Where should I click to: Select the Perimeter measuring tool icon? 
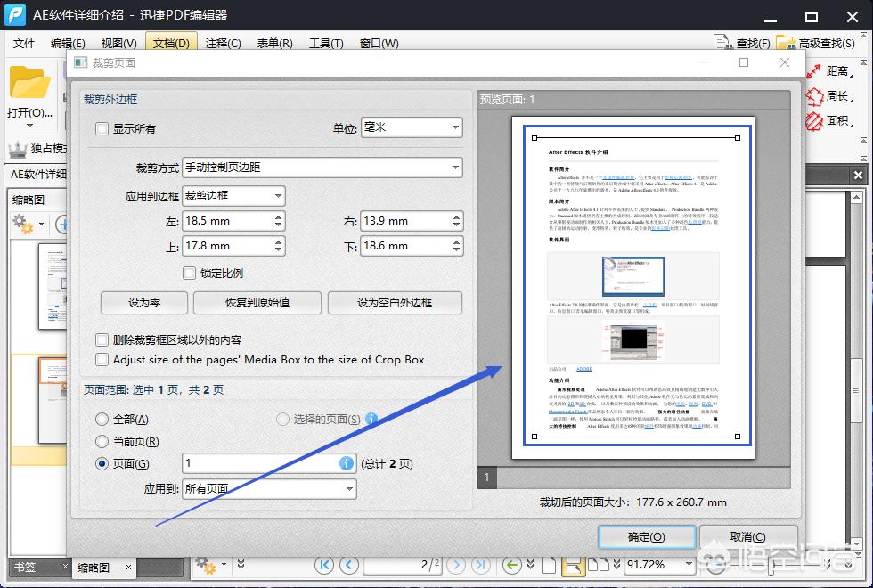point(814,96)
